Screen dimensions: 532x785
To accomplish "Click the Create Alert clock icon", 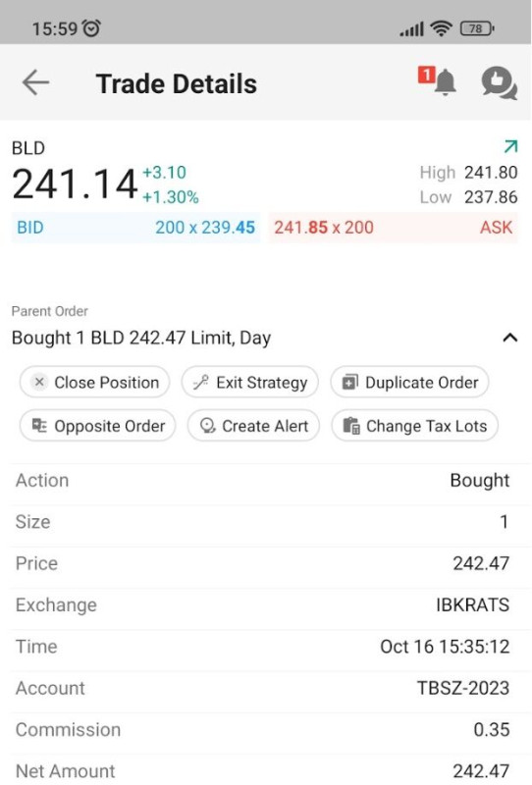I will coord(207,426).
